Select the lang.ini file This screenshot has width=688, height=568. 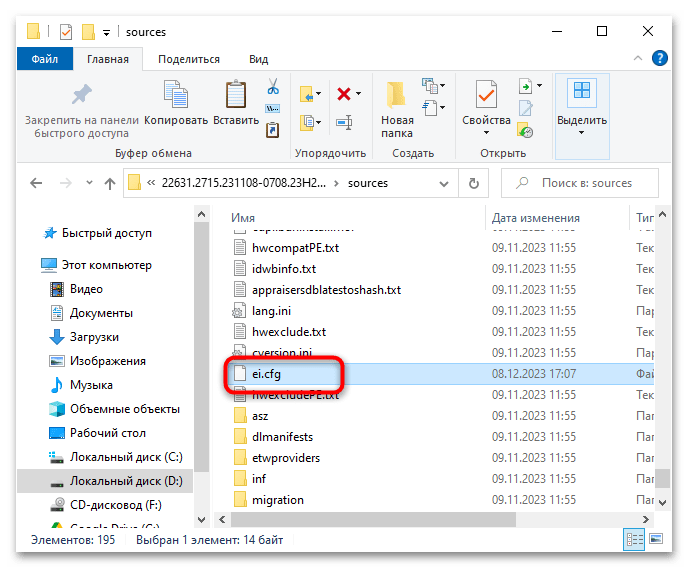[271, 311]
